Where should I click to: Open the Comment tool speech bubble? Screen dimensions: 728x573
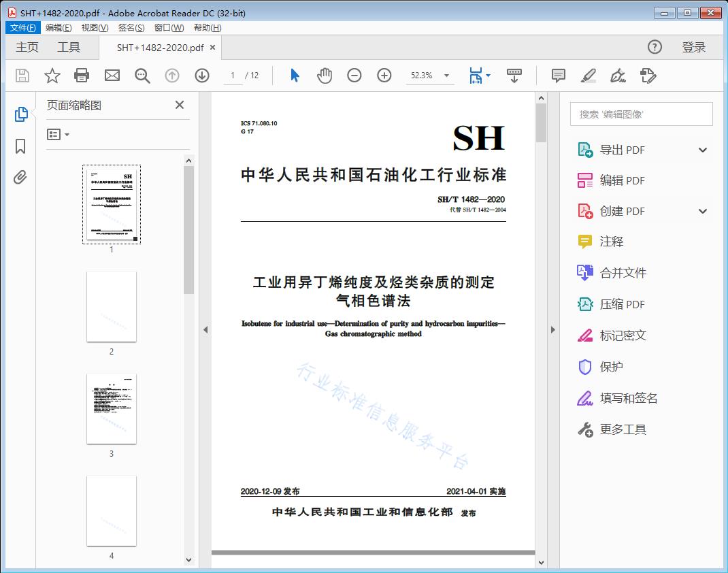click(558, 76)
